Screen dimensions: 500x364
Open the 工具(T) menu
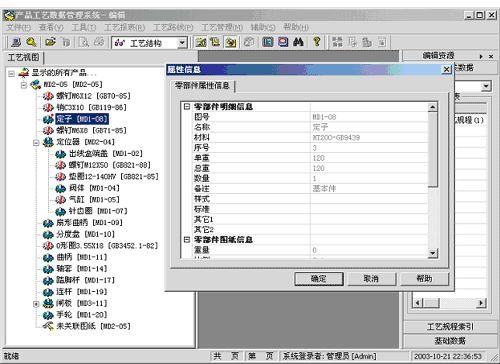84,27
